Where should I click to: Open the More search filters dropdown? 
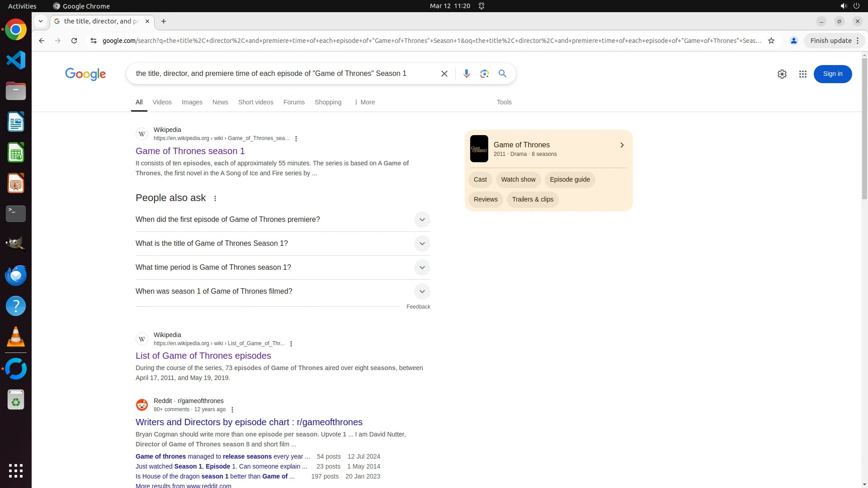tap(364, 102)
